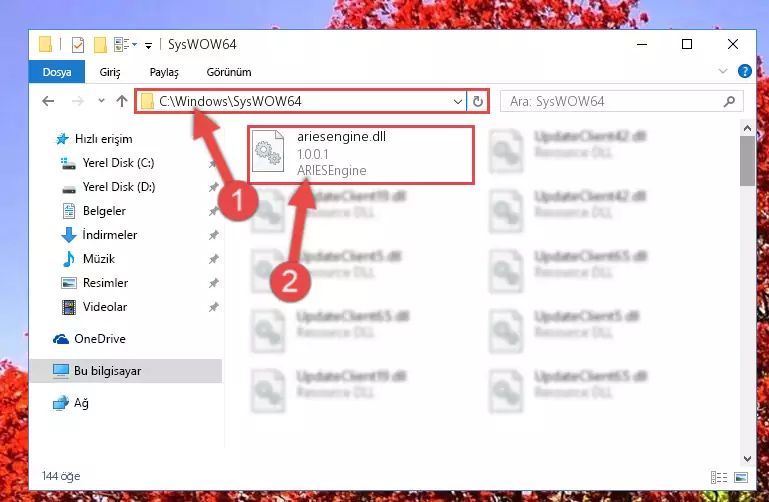Viewport: 769px width, 502px height.
Task: Maximize the SysWOW64 window
Action: 687,44
